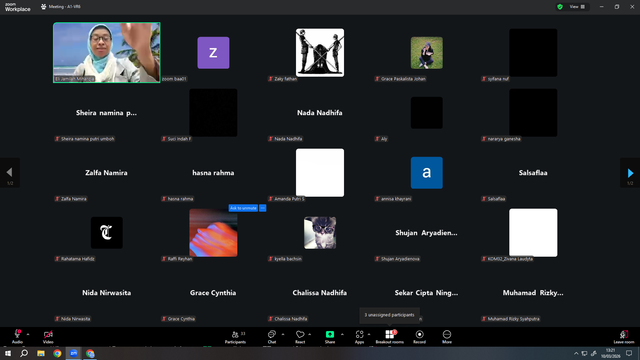This screenshot has height=360, width=640.
Task: Click the 'Shujan Aryadien...' name tile
Action: click(x=427, y=233)
